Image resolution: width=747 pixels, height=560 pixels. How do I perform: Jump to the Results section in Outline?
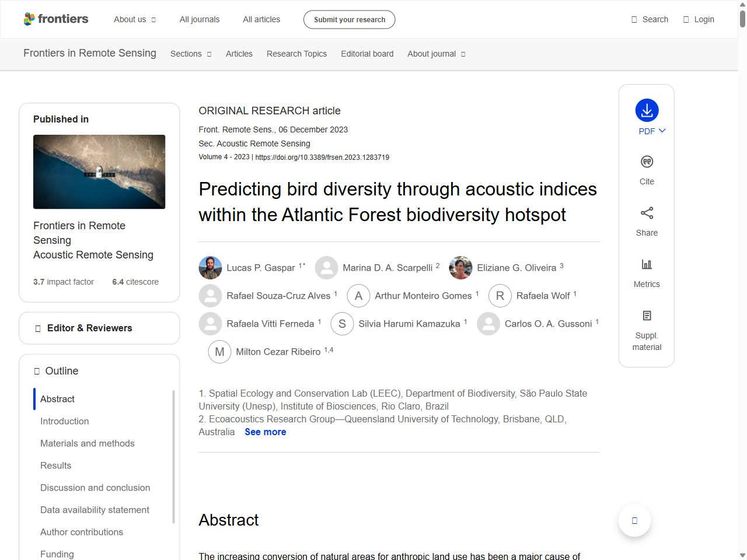[55, 466]
